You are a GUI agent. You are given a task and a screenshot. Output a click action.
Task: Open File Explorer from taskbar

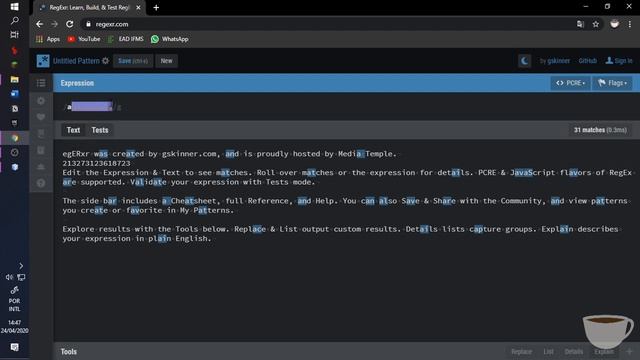click(x=14, y=79)
